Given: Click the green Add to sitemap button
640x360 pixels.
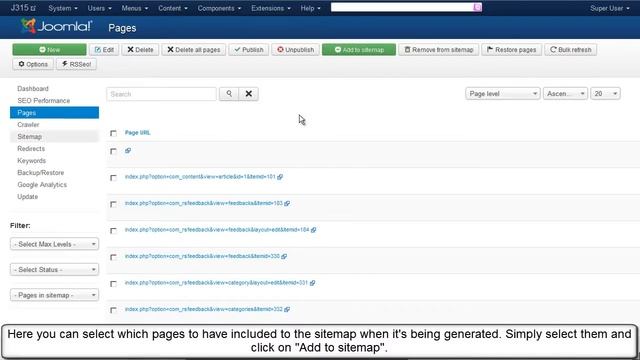Looking at the screenshot, I should click(359, 50).
